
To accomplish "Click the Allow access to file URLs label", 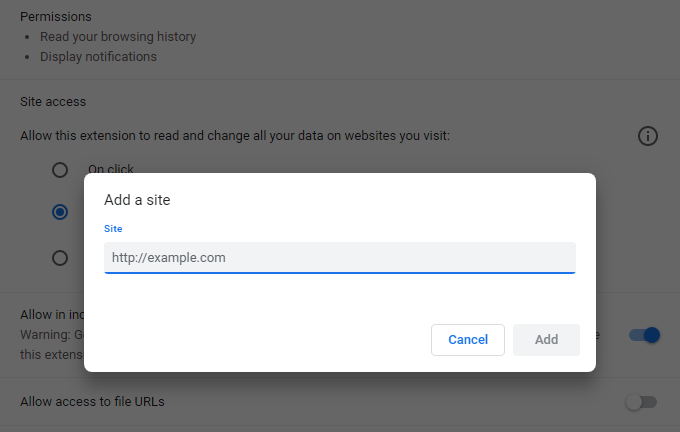I will click(x=92, y=402).
